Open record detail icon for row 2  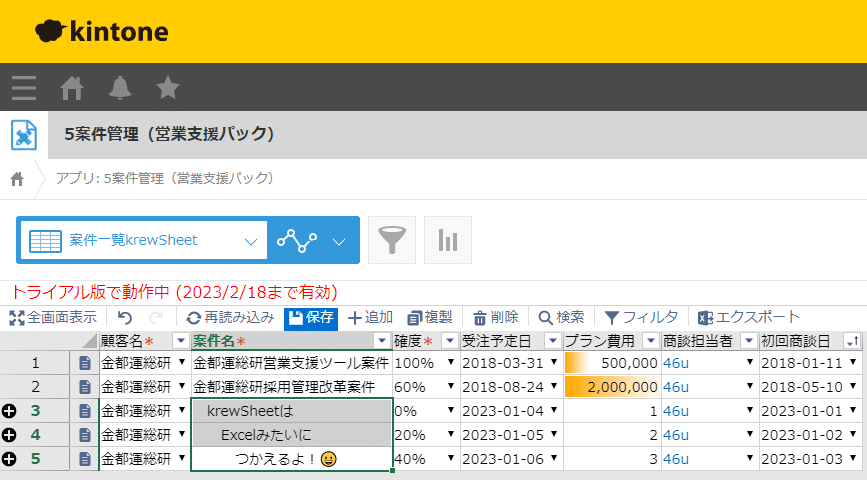pyautogui.click(x=85, y=387)
